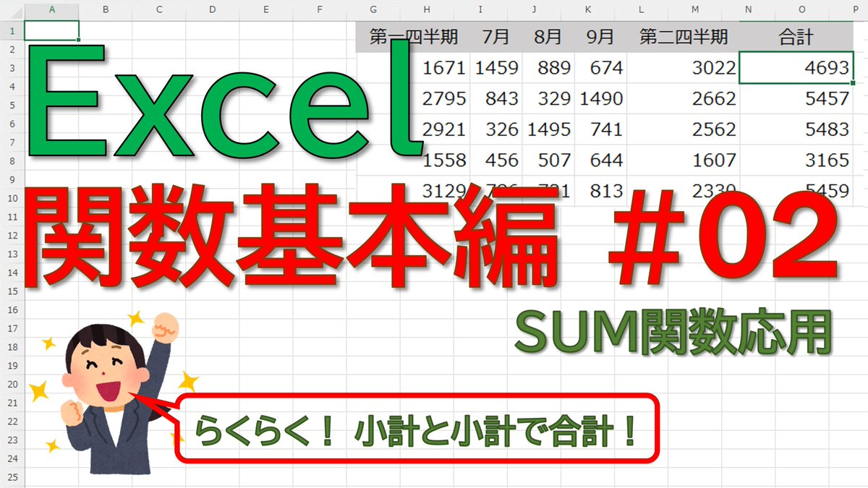This screenshot has width=868, height=488.
Task: Select row 24 header
Action: point(12,459)
